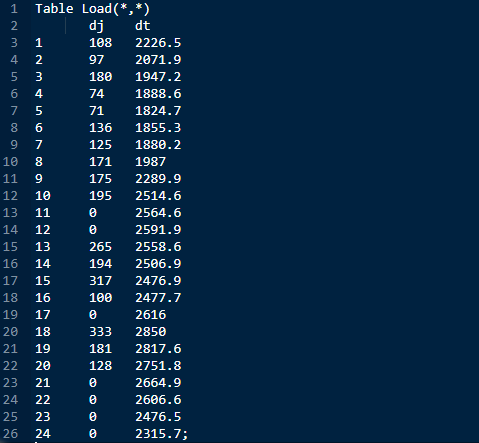Click value 2226.5 in the dt column

tap(158, 43)
